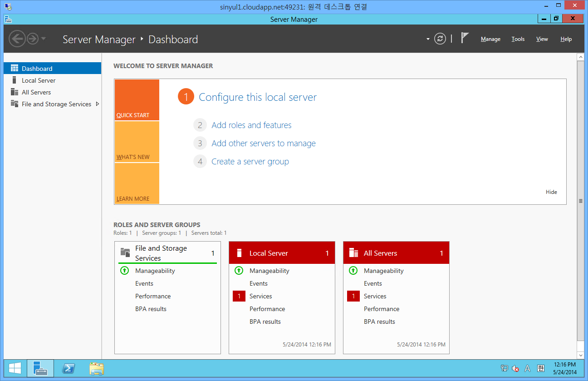Click File and Storage Services sidebar icon
This screenshot has height=381, width=588.
coord(15,104)
